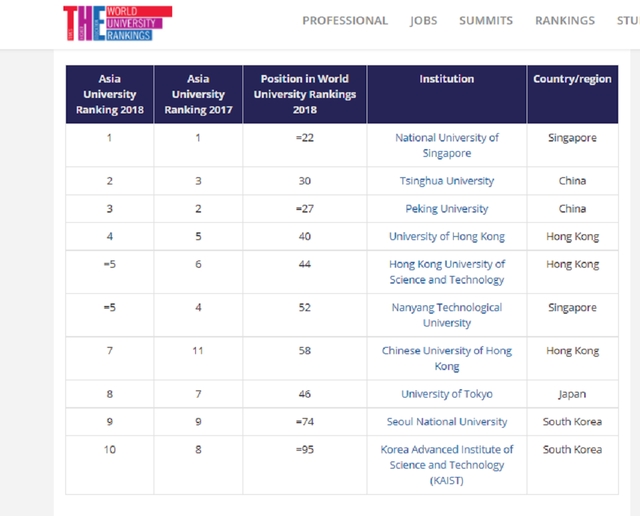Open the RANKINGS menu item

click(565, 20)
